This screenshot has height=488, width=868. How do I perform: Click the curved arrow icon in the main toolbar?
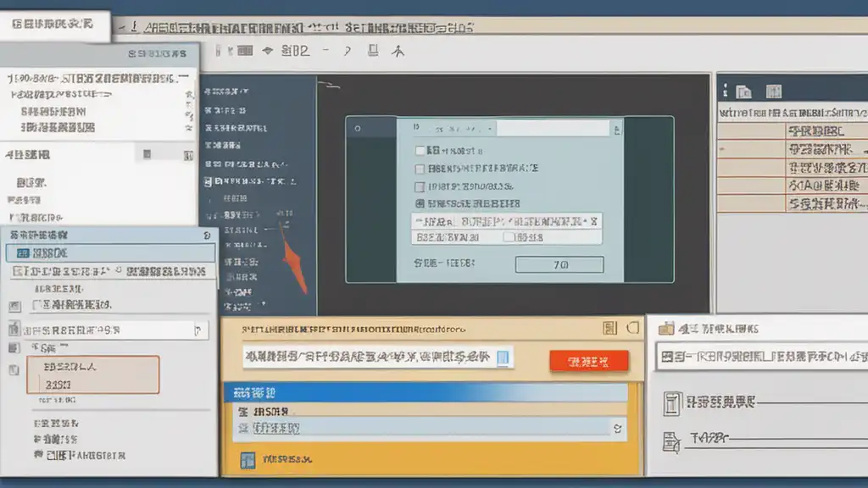(x=347, y=52)
